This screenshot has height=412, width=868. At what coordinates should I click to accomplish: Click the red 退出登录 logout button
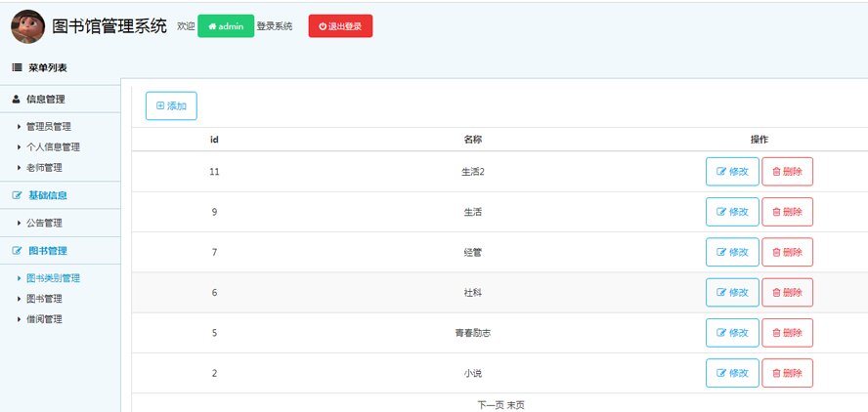point(340,26)
